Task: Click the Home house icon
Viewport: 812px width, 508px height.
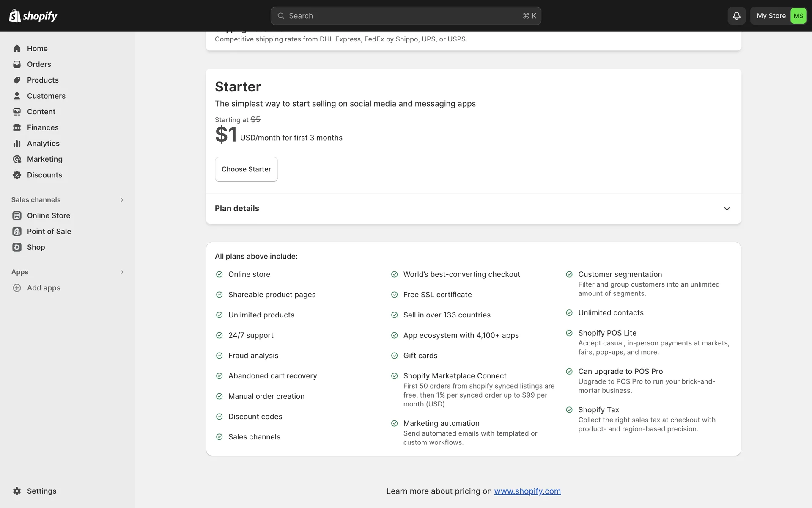Action: point(17,49)
